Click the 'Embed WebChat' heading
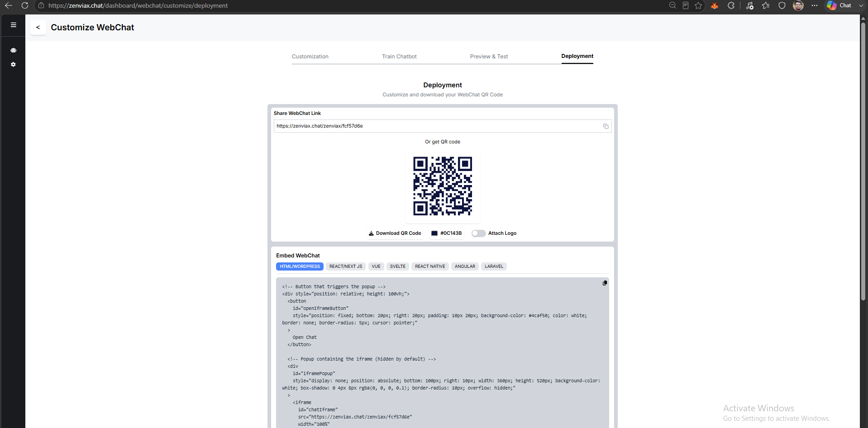Viewport: 868px width, 428px height. tap(298, 256)
